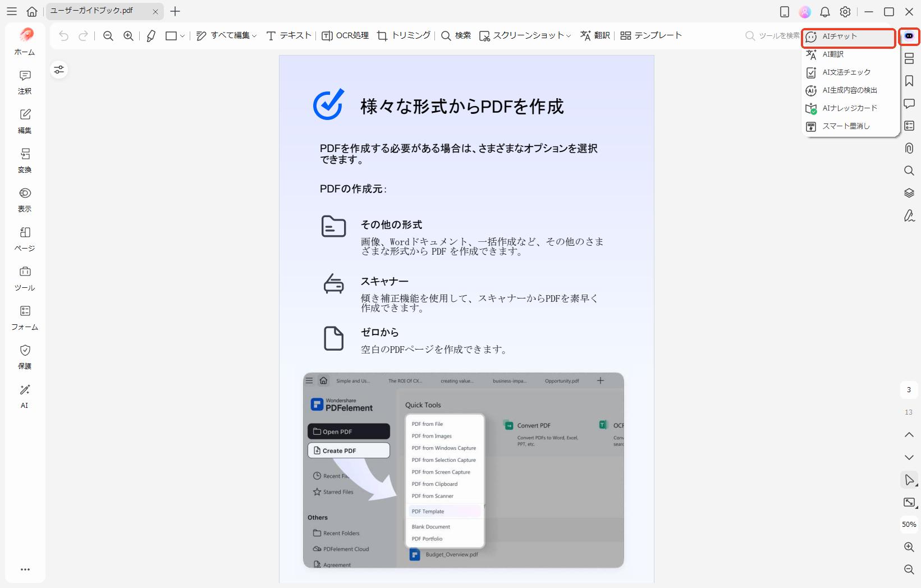
Task: Open the page thumbnails panel
Action: tap(909, 58)
